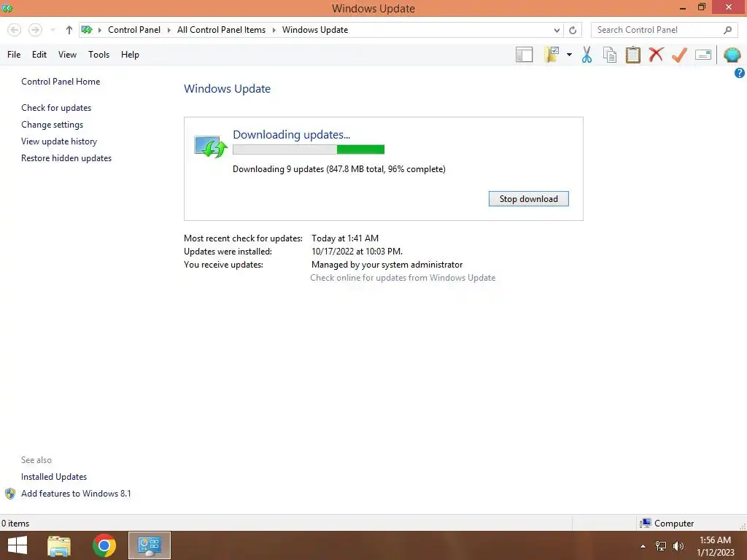Screen dimensions: 747x560
Task: Select All Control Panel Items breadcrumb
Action: coord(221,29)
